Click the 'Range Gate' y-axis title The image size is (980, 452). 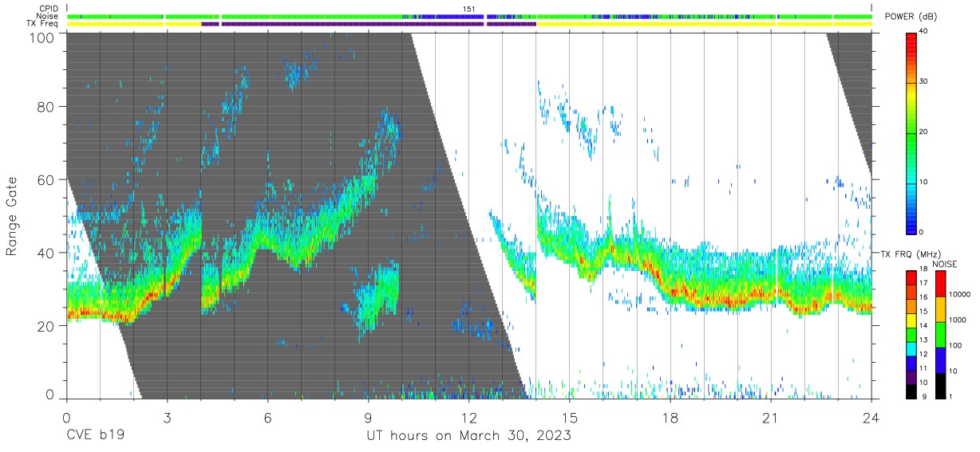coord(12,215)
